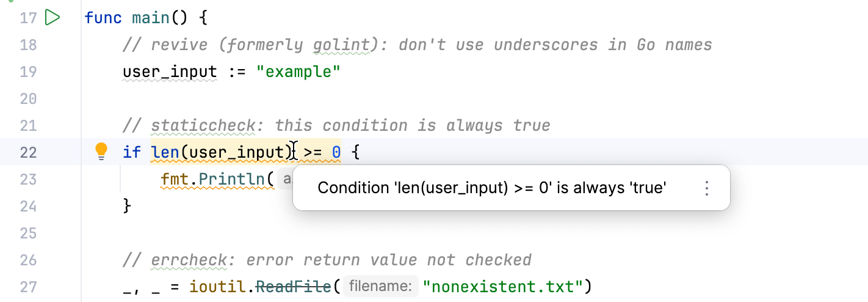This screenshot has width=868, height=302.
Task: Click line number 22 in the gutter
Action: (x=28, y=152)
